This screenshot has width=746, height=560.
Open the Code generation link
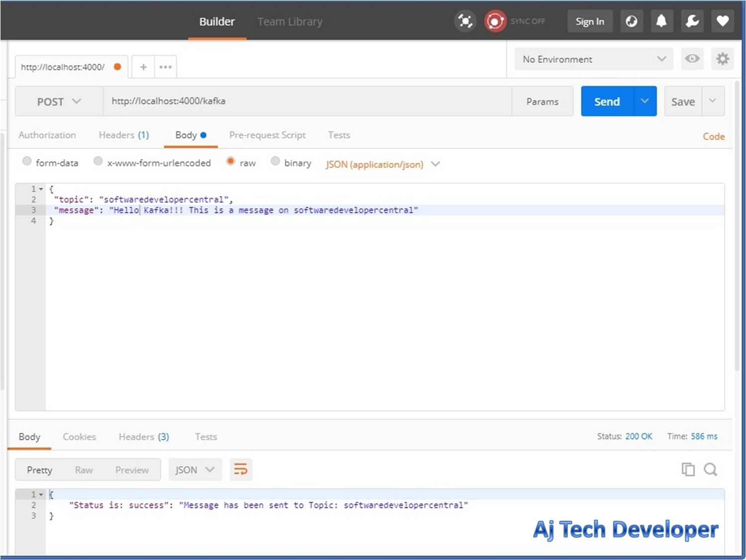(x=713, y=136)
